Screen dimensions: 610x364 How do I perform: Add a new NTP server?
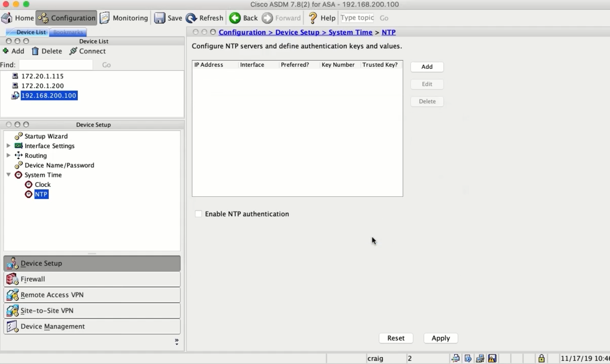coord(427,67)
